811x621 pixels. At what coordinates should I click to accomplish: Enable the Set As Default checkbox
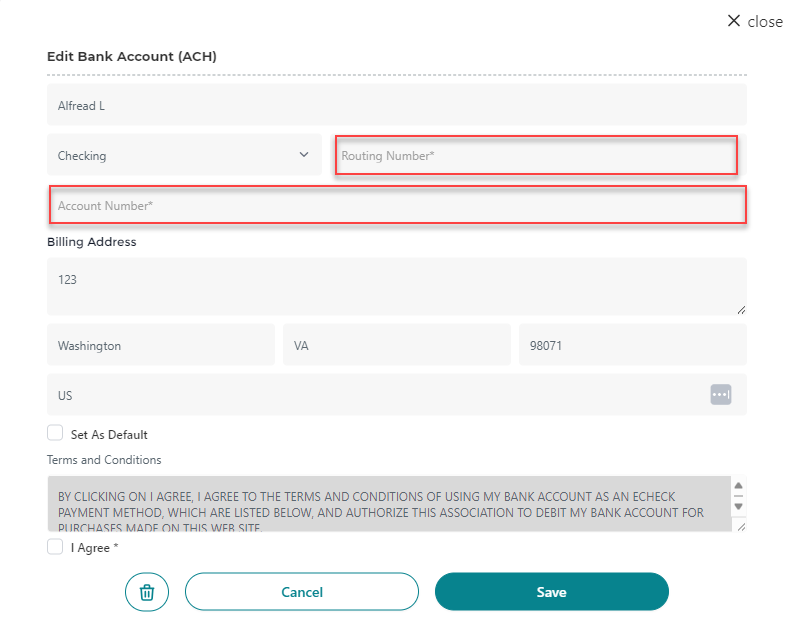click(x=55, y=434)
